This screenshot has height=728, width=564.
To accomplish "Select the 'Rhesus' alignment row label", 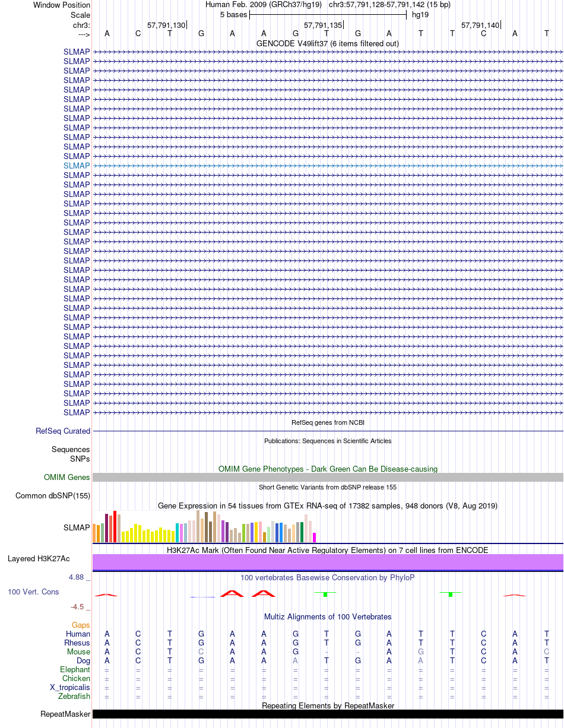I will [77, 643].
